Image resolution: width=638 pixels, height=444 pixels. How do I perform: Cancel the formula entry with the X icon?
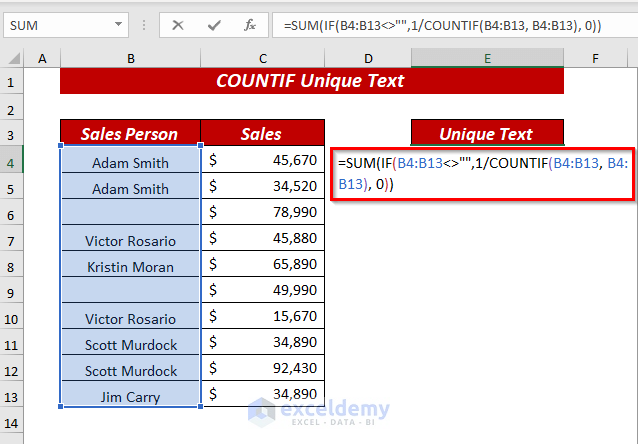coord(179,25)
